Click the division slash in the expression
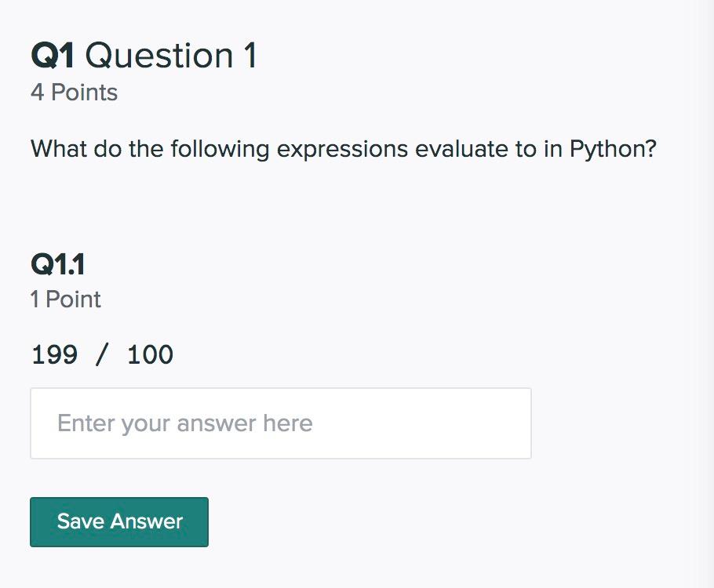Image resolution: width=714 pixels, height=588 pixels. 102,355
